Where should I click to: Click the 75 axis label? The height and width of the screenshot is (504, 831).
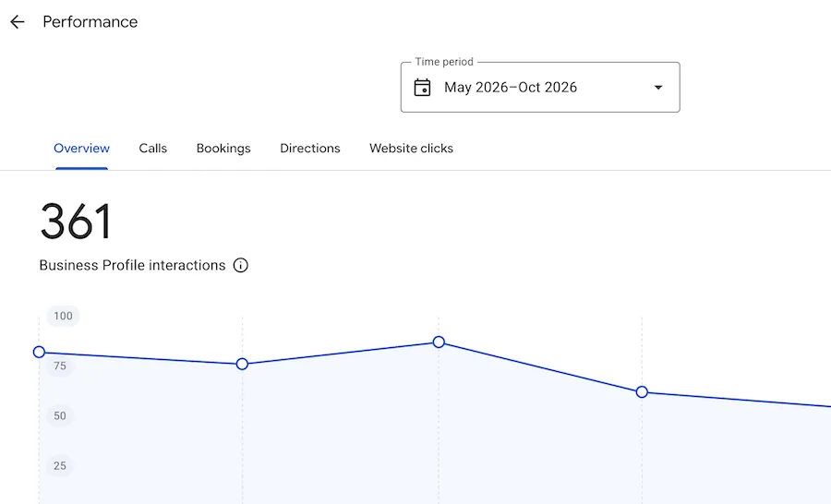(x=60, y=366)
